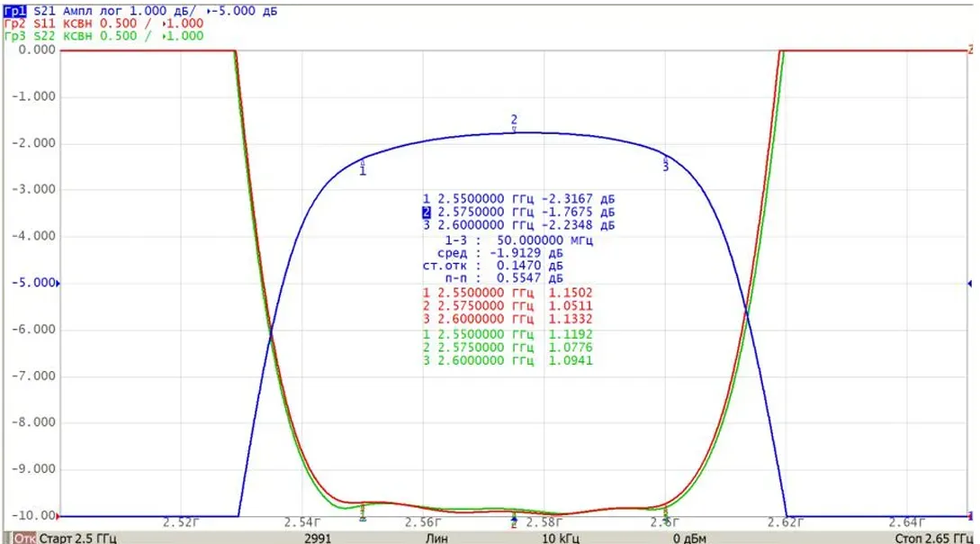Select blue marker 1 readout -2.3167 дБ
This screenshot has width=980, height=544.
[518, 199]
